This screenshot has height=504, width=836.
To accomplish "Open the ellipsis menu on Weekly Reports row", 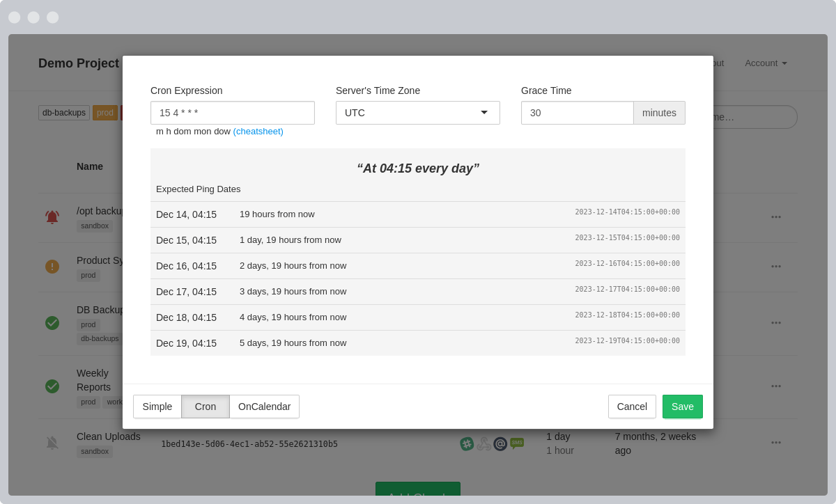I will tap(776, 386).
